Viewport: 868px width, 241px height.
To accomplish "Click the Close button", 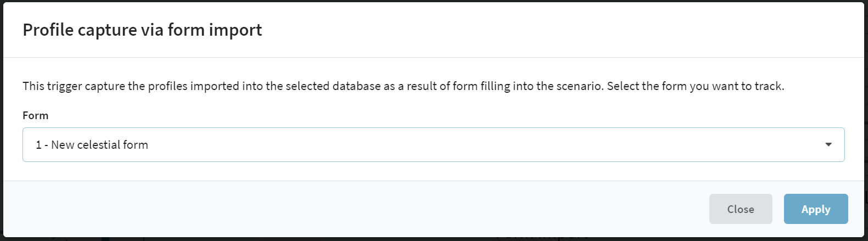I will [x=741, y=209].
